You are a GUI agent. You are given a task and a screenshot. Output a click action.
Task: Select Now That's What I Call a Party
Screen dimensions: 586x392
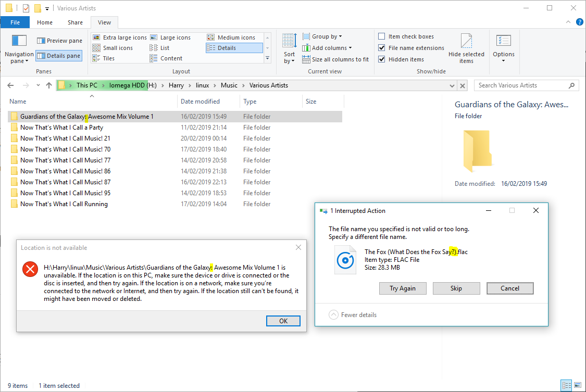coord(175,128)
